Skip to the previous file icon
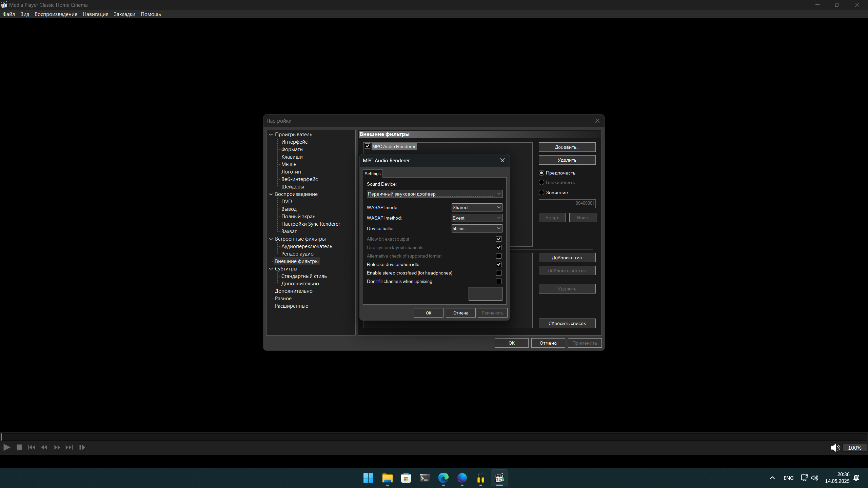This screenshot has height=488, width=868. 32,447
